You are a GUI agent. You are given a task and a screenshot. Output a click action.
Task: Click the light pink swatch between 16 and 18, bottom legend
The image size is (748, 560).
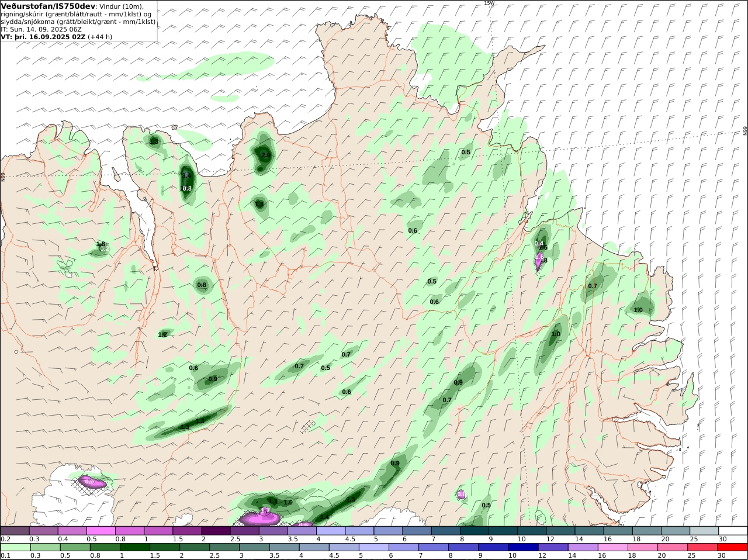tap(613, 547)
